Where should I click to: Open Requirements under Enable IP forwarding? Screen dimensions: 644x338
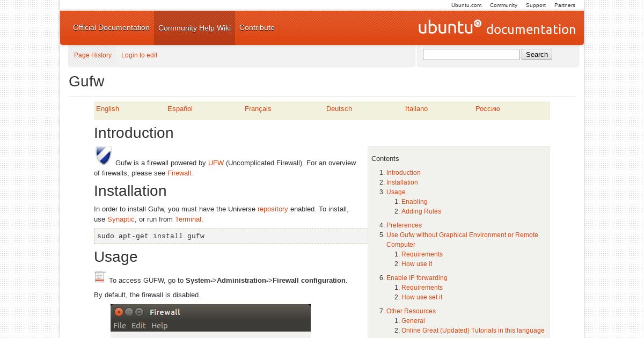(422, 288)
